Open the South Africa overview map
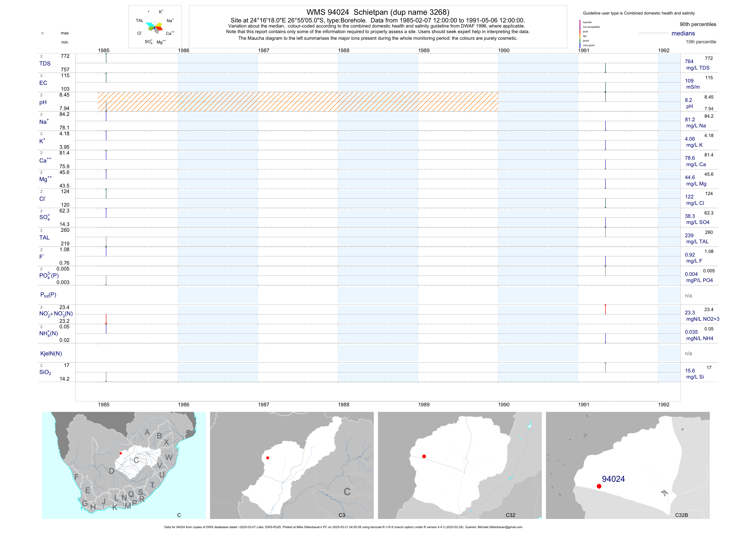756x535 pixels. (124, 465)
